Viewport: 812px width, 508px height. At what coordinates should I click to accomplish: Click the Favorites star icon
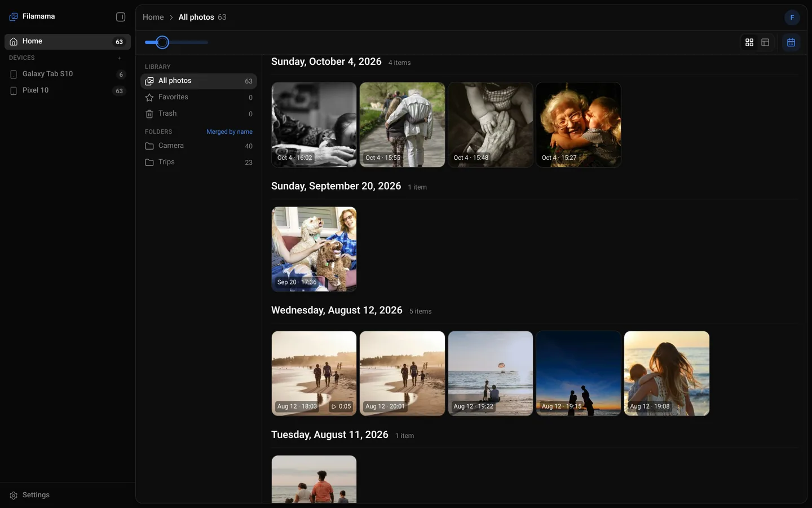(149, 98)
